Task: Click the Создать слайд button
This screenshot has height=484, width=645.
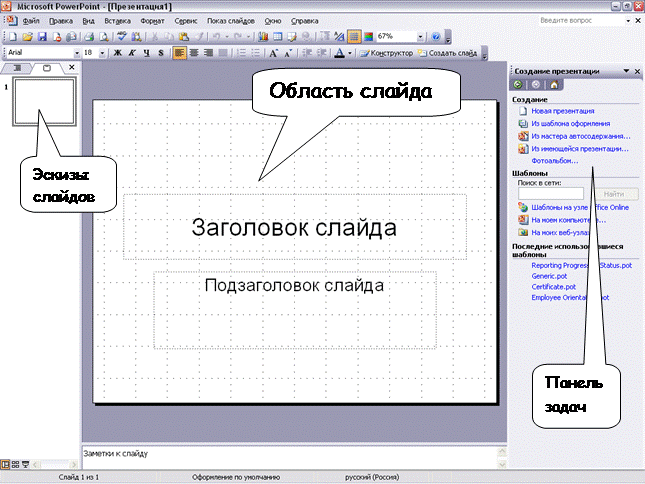Action: [448, 53]
